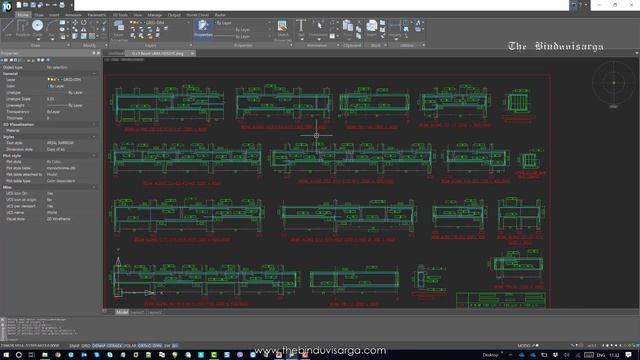Screen dimensions: 640x360
Task: Toggle POLAR tracking in status bar
Action: (x=130, y=346)
